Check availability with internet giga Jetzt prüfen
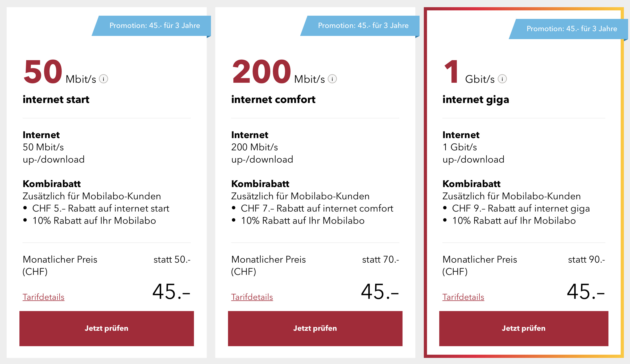Image resolution: width=630 pixels, height=364 pixels. 524,328
